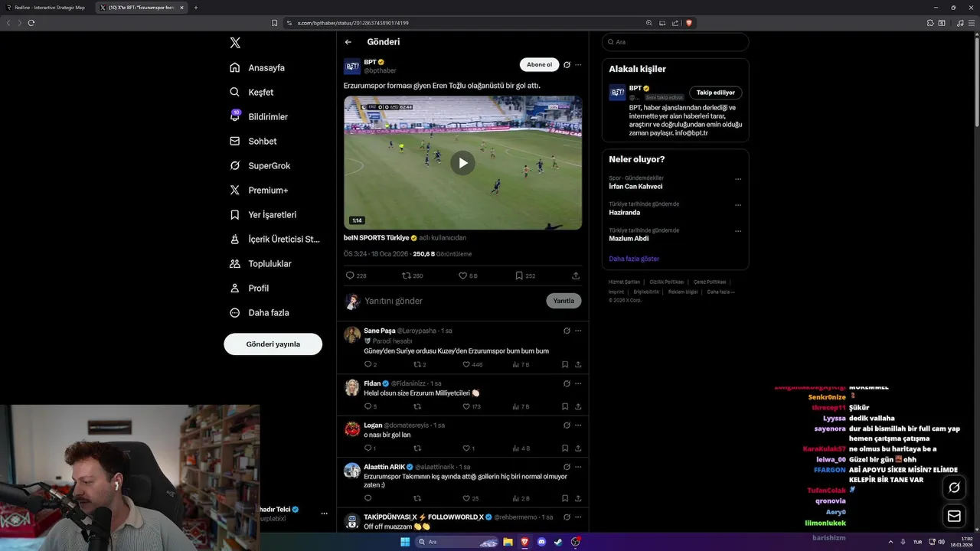Open Premium+ in the sidebar
This screenshot has width=980, height=551.
(x=260, y=190)
